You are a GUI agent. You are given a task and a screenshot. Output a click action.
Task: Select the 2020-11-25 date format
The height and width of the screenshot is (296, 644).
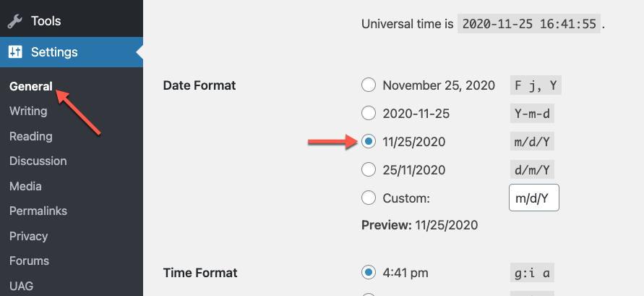(x=369, y=113)
